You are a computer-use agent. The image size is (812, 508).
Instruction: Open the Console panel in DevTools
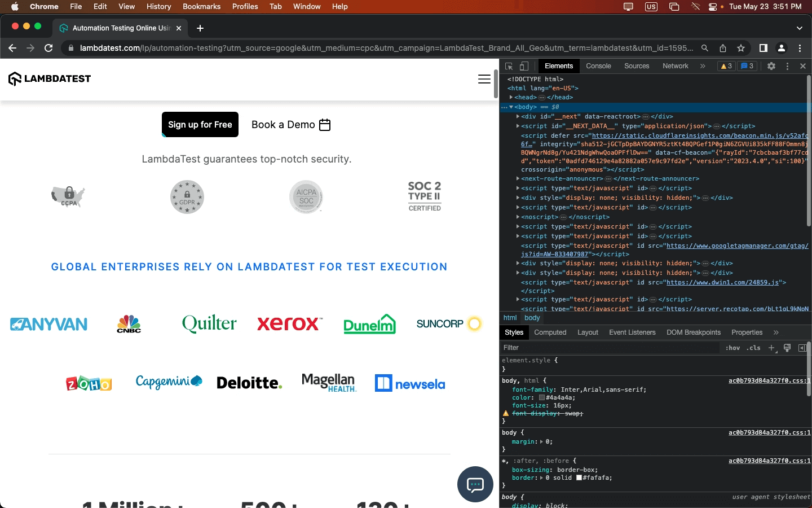click(598, 66)
